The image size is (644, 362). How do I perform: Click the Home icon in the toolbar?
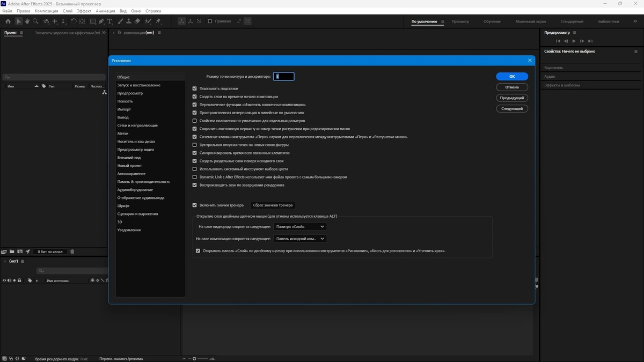click(x=8, y=21)
